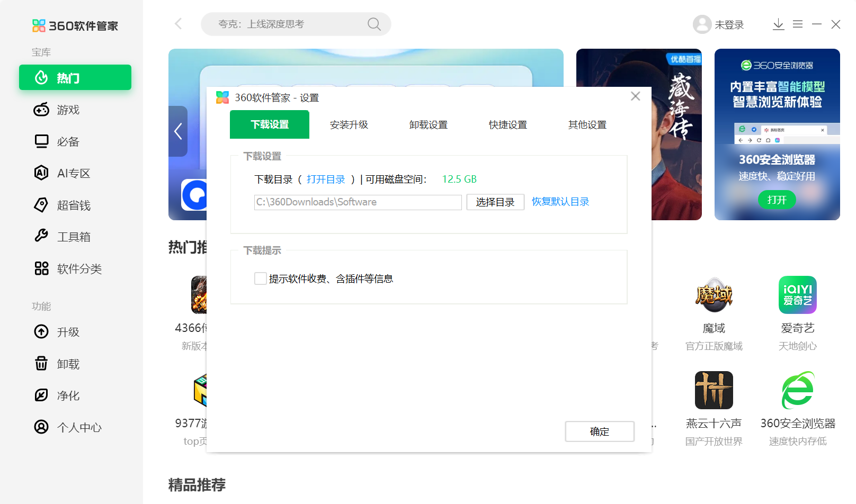Click the 打开 button on 360安全浏览器 ad
The image size is (856, 504).
777,200
